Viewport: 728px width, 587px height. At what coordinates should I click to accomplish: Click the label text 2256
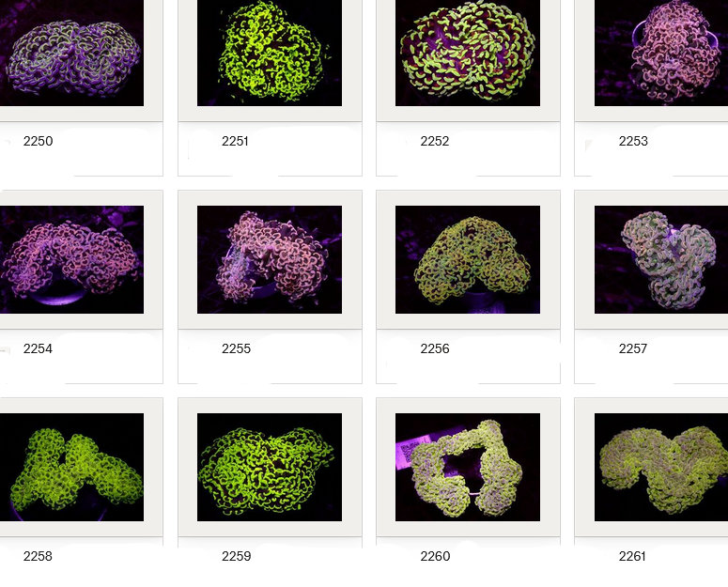[x=435, y=348]
